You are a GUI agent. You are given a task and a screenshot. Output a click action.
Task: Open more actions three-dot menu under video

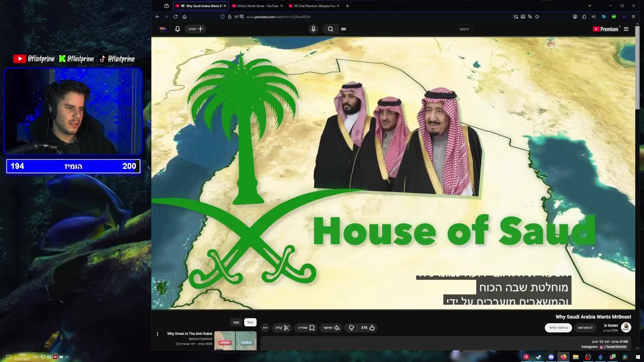click(265, 328)
